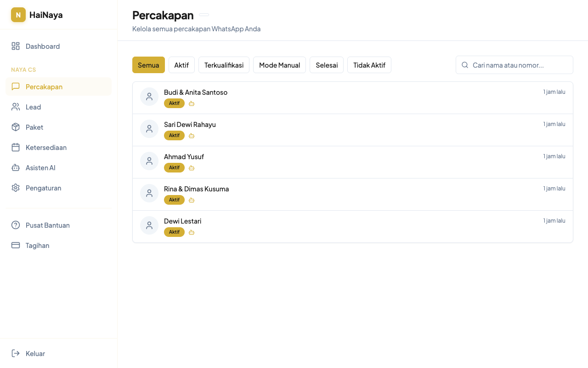
Task: Click the HaiNaya N logo badge
Action: (x=18, y=15)
